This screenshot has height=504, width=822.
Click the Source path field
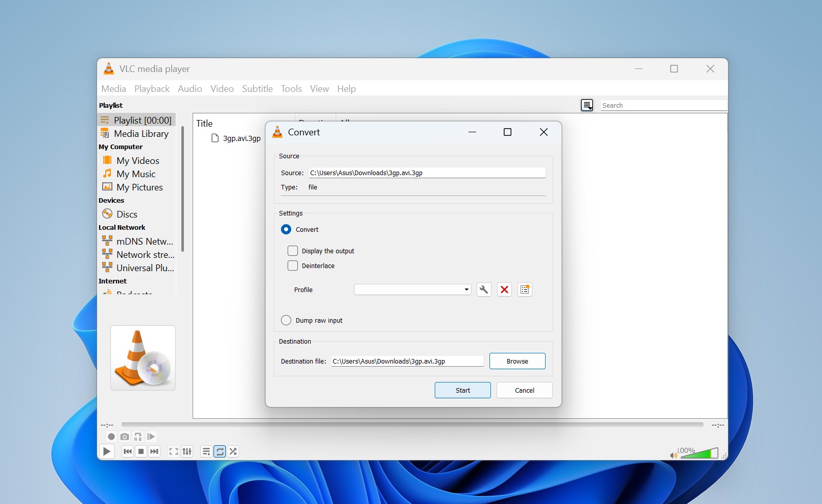click(427, 173)
